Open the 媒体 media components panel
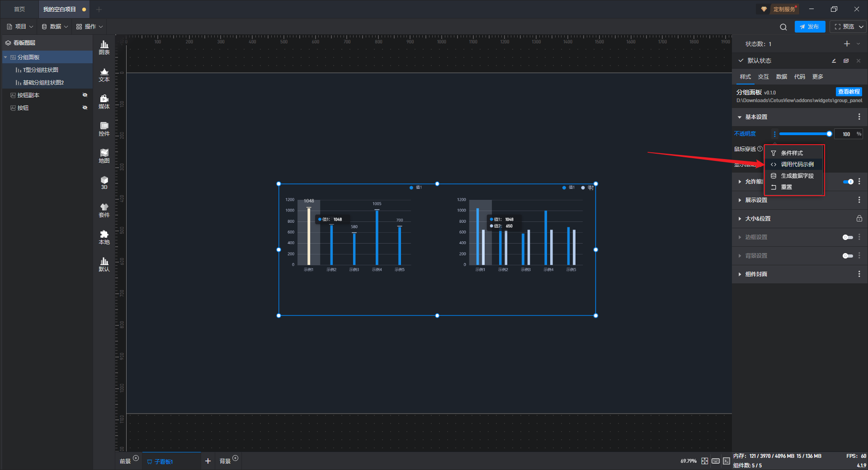This screenshot has height=470, width=868. (x=104, y=101)
